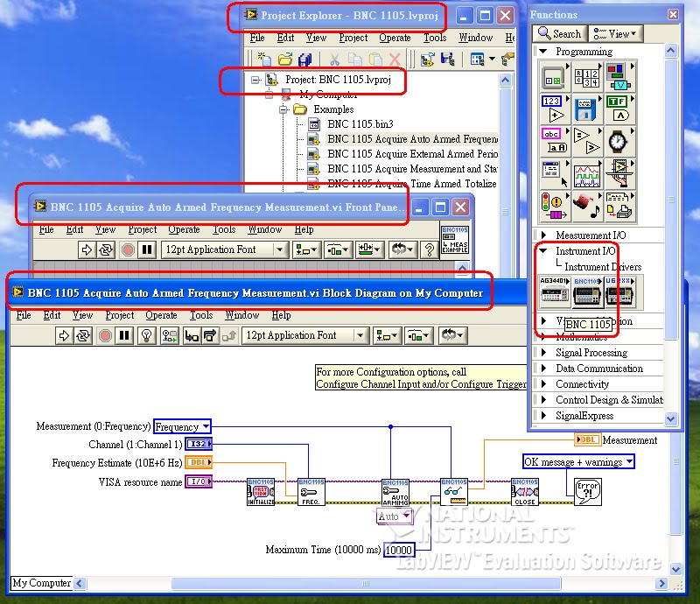Expand Measurement I/O category
This screenshot has width=700, height=604.
tap(543, 235)
